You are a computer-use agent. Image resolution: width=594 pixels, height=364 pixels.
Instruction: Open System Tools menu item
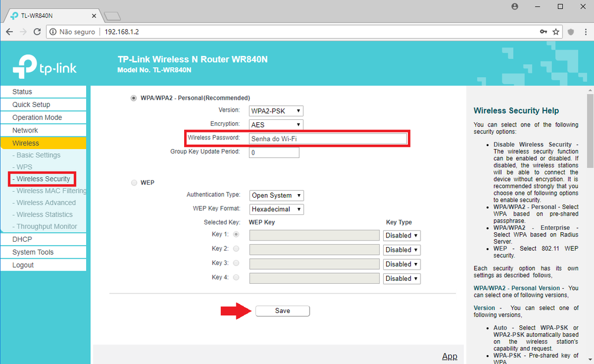(43, 252)
